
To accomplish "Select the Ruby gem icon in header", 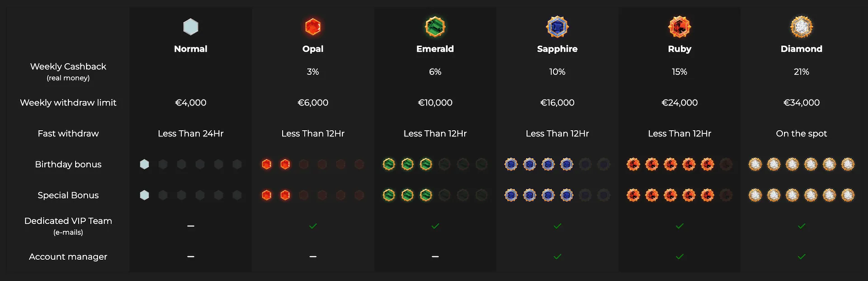I will (679, 27).
